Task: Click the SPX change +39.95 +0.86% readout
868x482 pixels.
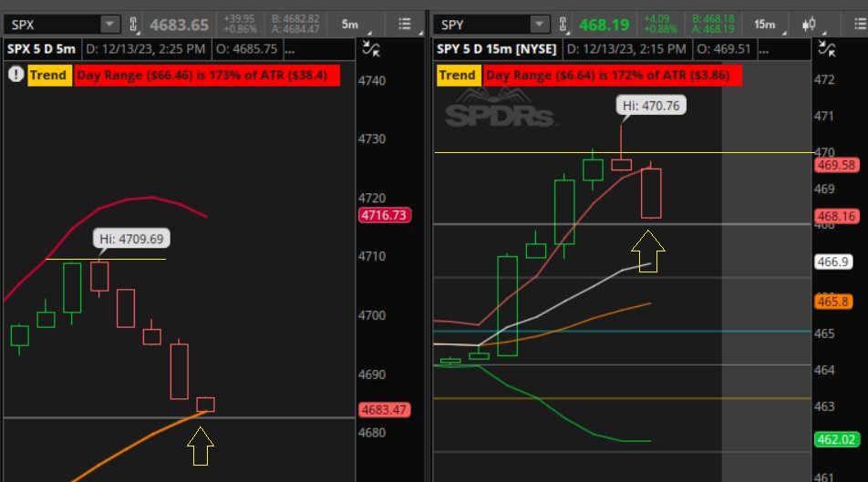Action: pyautogui.click(x=240, y=25)
